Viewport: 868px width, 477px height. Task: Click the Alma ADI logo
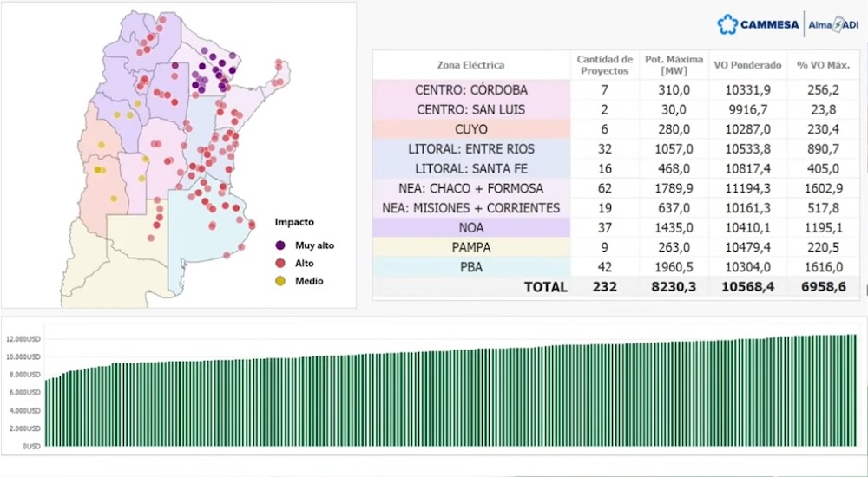coord(833,24)
